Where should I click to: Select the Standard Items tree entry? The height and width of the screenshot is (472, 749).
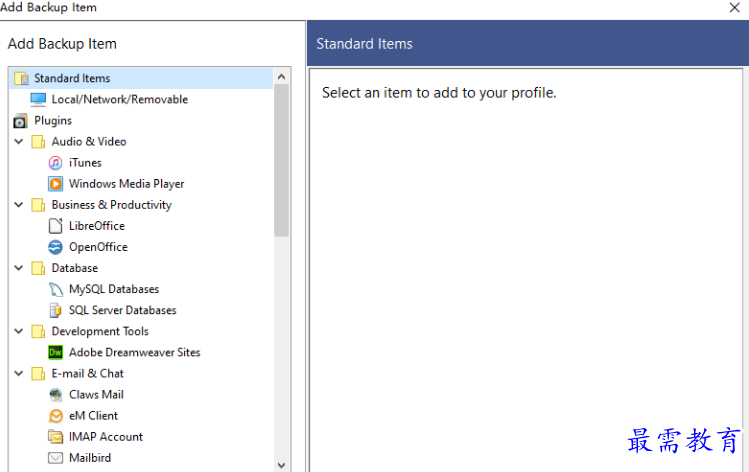point(141,78)
